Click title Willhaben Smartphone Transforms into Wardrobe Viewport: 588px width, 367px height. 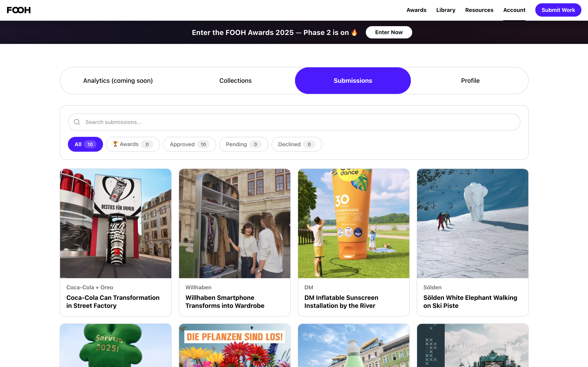coord(225,302)
